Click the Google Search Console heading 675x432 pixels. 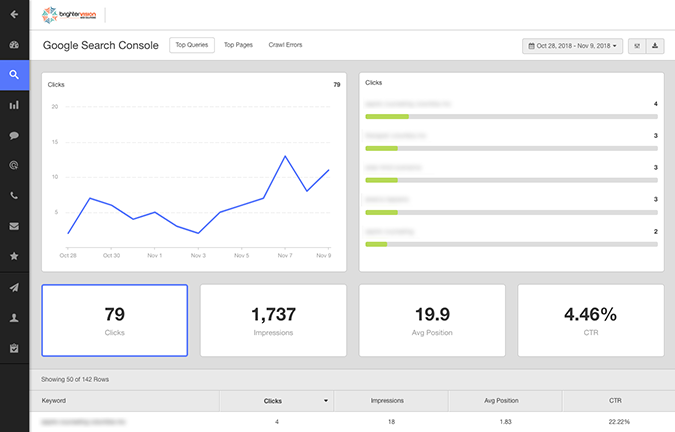[101, 45]
